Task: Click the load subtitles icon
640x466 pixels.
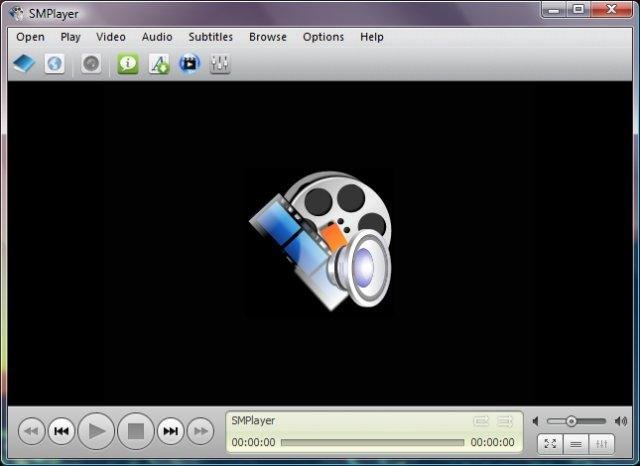Action: point(159,64)
